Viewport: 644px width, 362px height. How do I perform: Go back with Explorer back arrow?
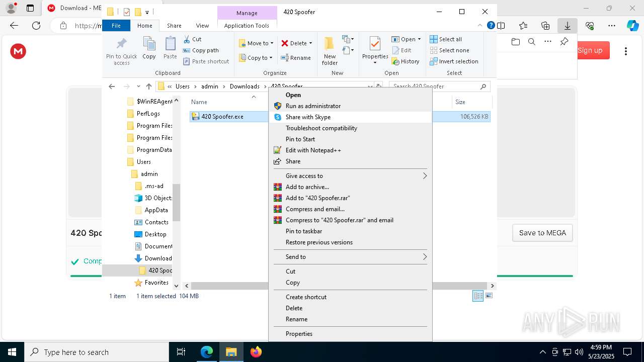click(112, 86)
